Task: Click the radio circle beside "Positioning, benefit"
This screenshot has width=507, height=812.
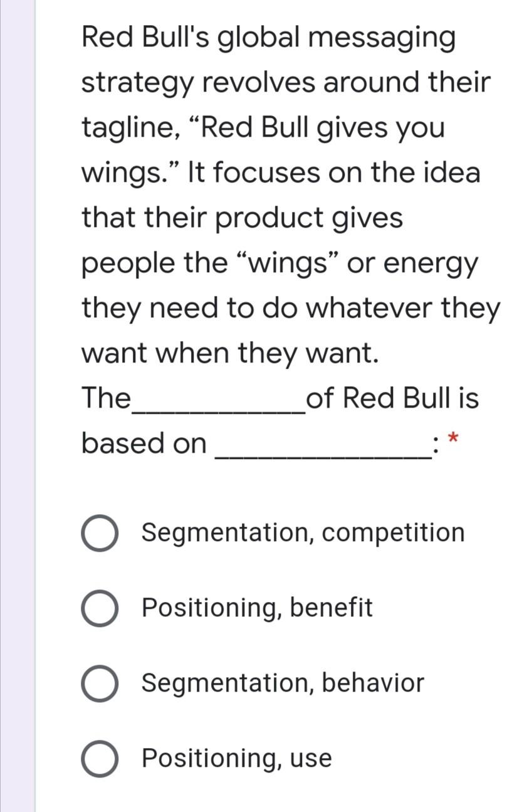Action: click(x=100, y=608)
